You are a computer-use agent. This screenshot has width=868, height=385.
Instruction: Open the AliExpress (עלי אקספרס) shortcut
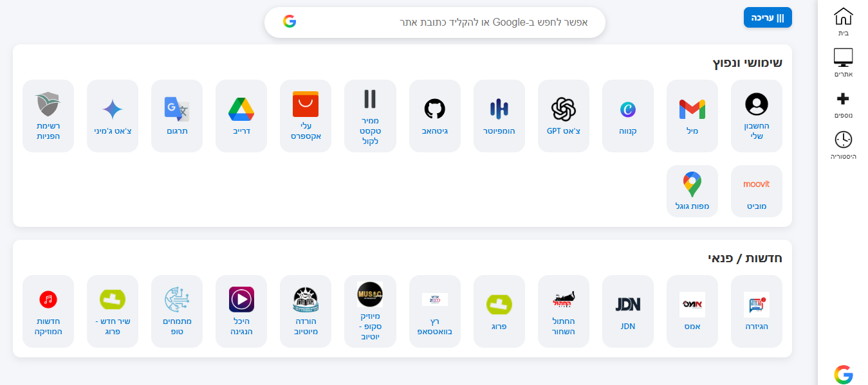point(306,116)
